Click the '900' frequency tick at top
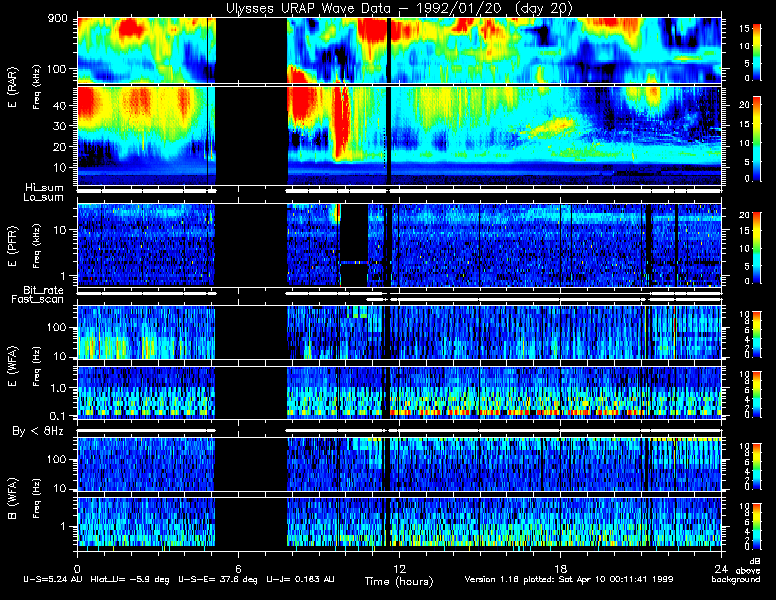Viewport: 776px width, 600px height. [x=57, y=20]
